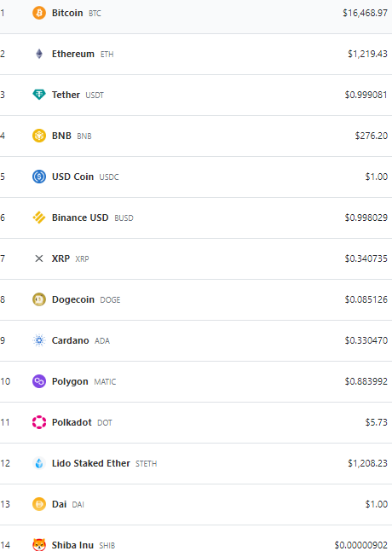
Task: Click the Binance USD logo icon
Action: point(39,217)
